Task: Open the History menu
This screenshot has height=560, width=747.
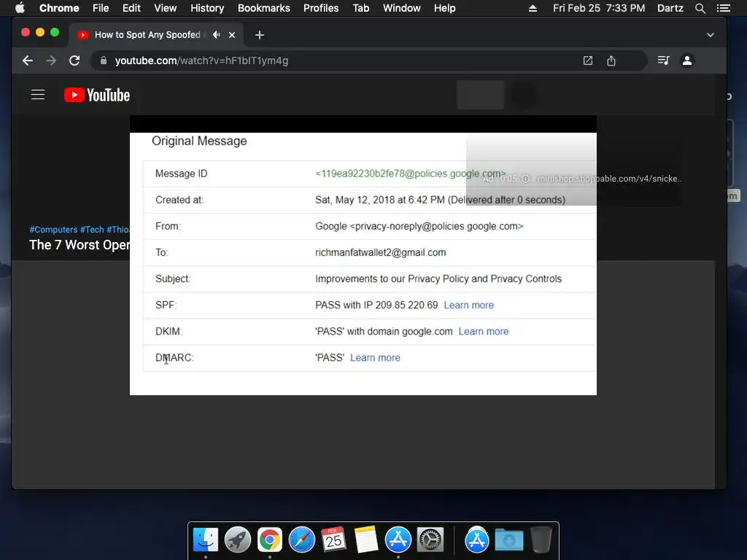Action: click(x=207, y=8)
